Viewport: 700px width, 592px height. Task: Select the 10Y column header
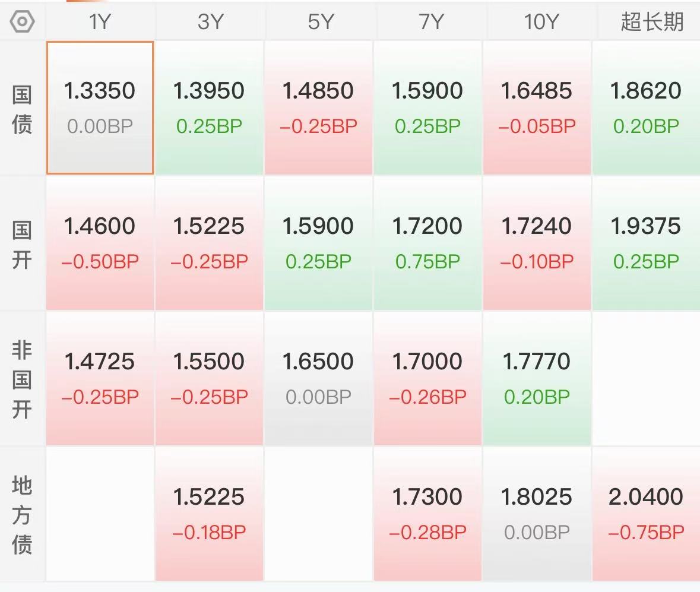[541, 21]
